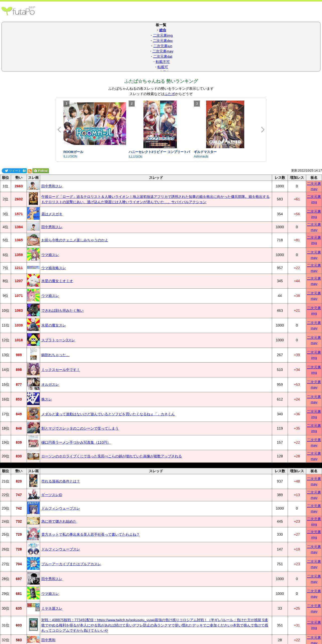Click the futaPo sprout logo
This screenshot has width=322, height=644.
click(x=18, y=11)
